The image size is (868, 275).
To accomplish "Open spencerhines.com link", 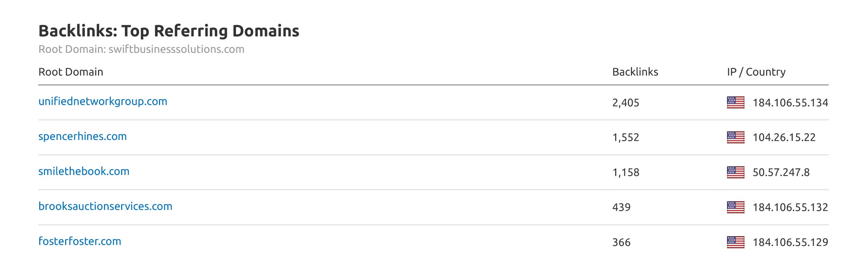I will [82, 136].
